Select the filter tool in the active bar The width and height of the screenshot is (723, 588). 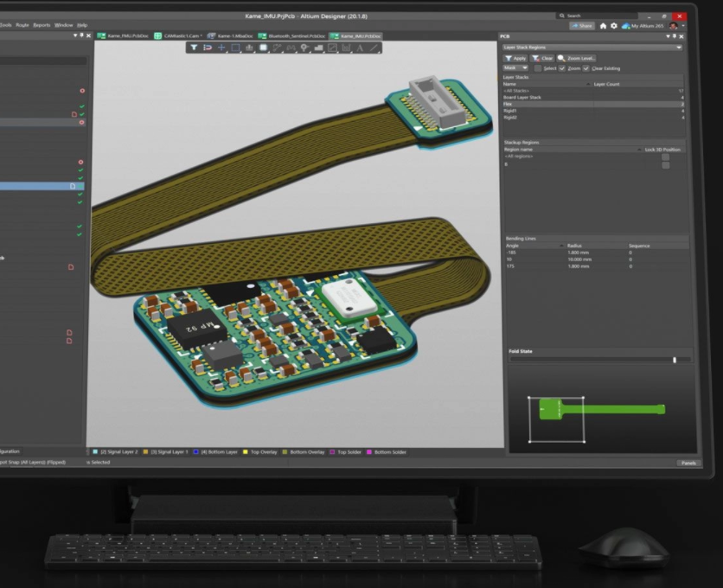[194, 48]
